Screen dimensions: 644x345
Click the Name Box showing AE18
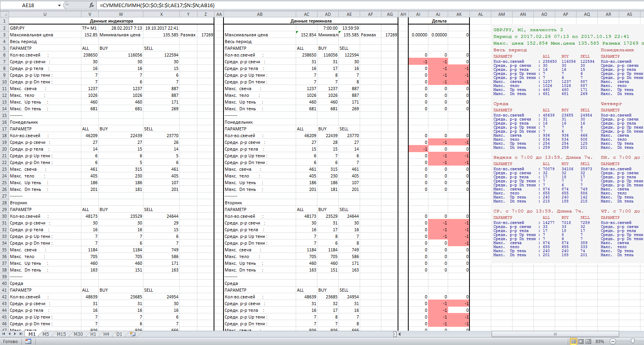28,6
